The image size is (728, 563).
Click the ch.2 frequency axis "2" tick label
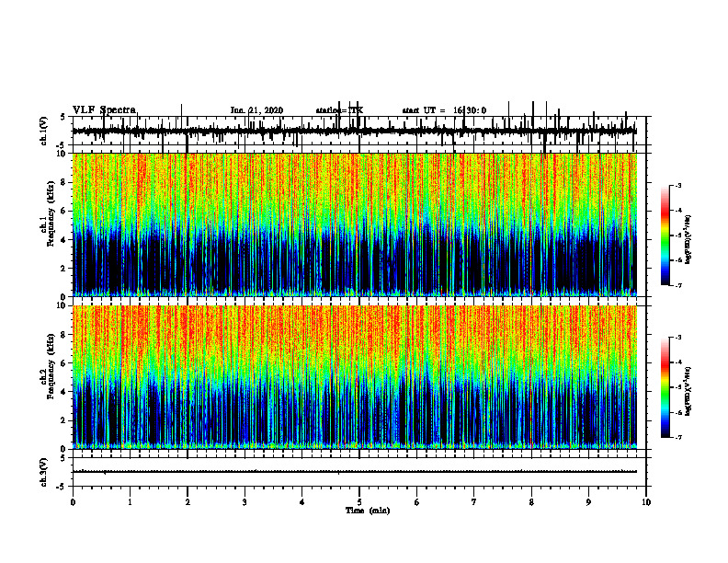[63, 420]
